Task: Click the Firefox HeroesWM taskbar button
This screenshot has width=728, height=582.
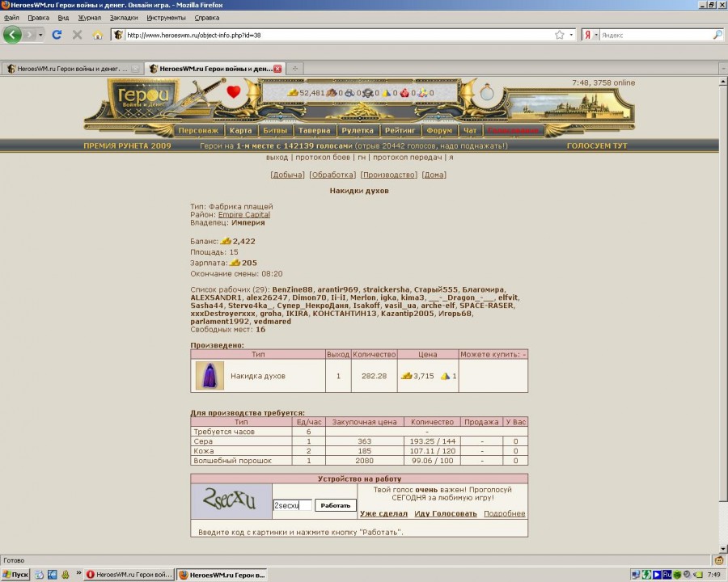Action: click(223, 575)
